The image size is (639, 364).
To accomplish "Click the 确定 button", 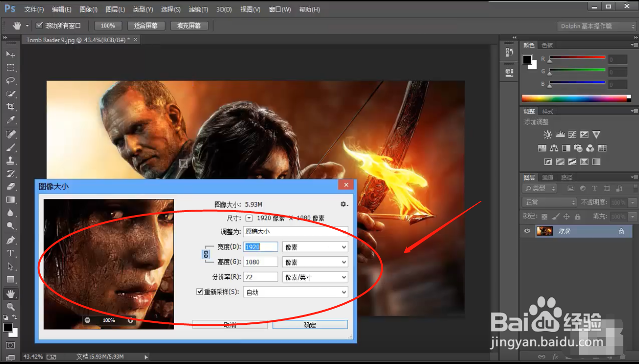I will 310,325.
